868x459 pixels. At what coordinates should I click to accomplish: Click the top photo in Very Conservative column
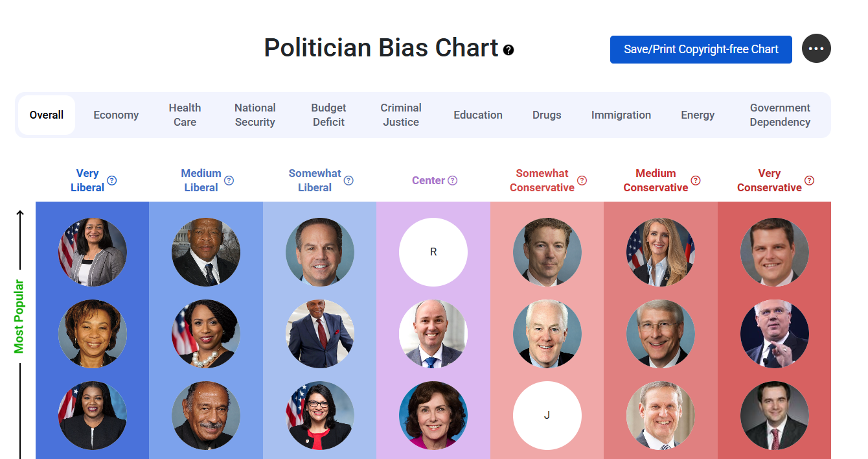[x=775, y=252]
